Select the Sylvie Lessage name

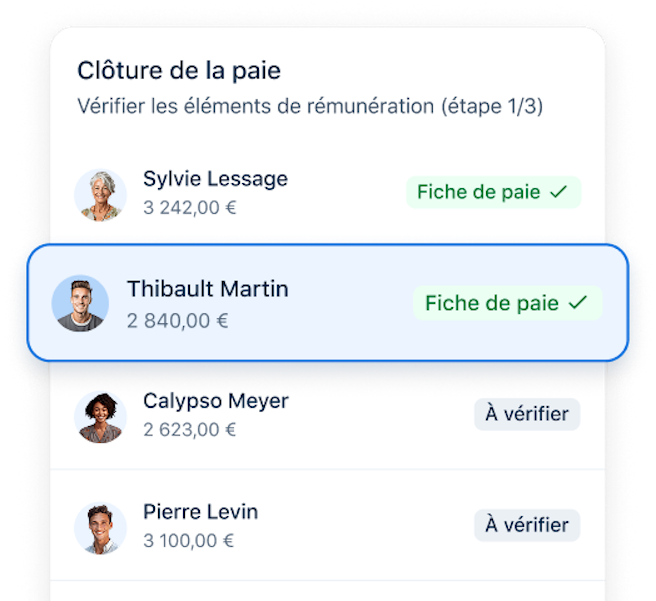215,180
